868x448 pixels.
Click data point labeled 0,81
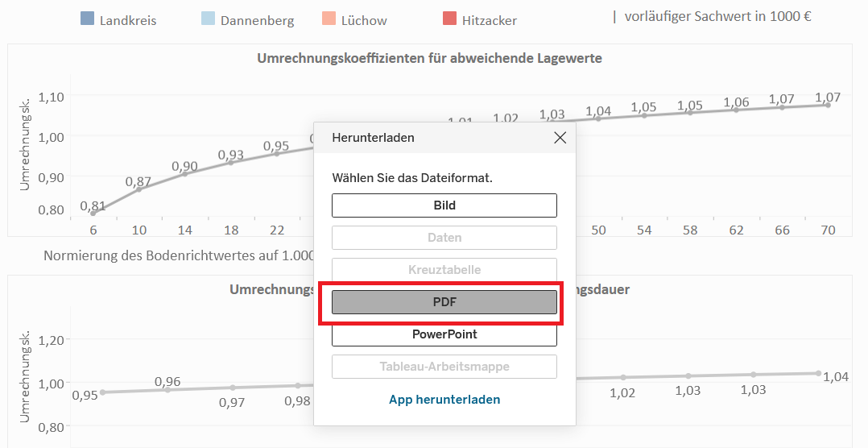click(93, 214)
